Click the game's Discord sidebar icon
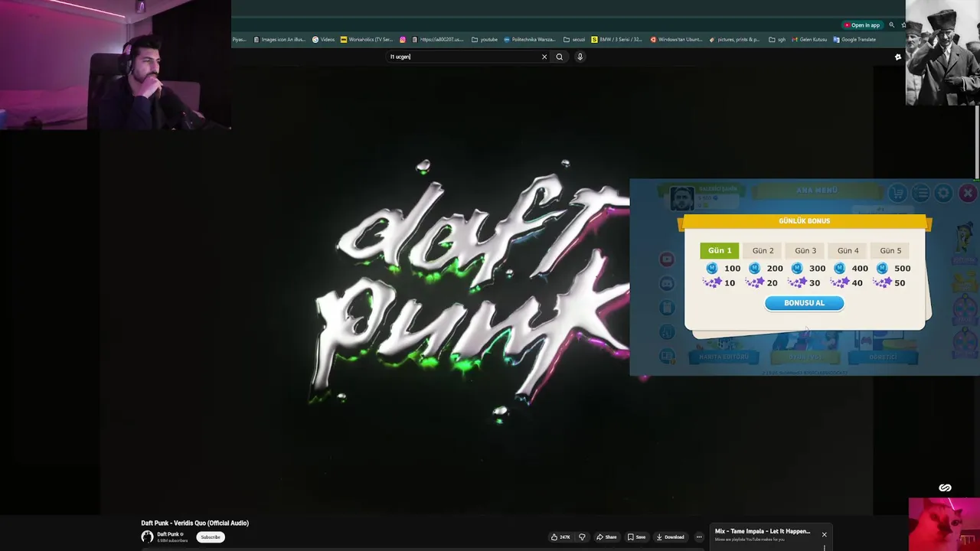Viewport: 980px width, 551px height. click(667, 283)
